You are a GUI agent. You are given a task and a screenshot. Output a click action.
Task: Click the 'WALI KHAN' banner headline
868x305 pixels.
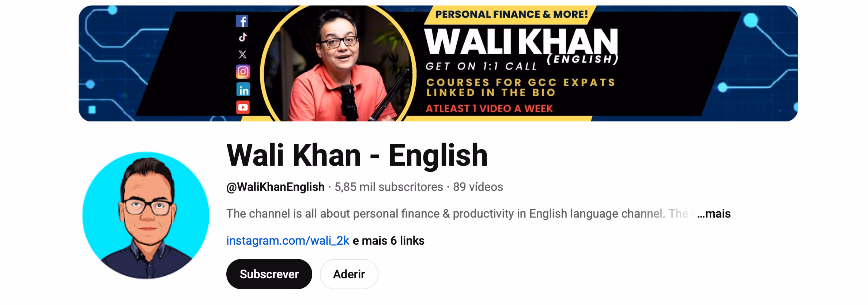[521, 41]
